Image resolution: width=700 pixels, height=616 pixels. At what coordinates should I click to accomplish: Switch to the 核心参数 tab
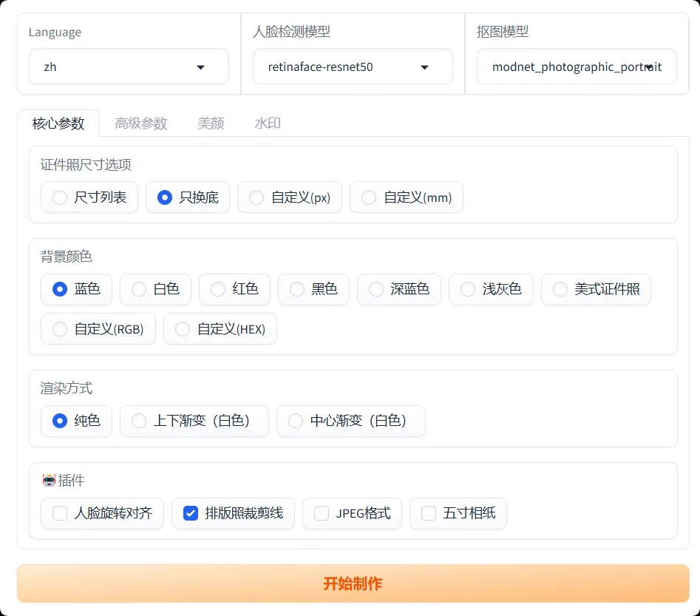click(x=58, y=123)
